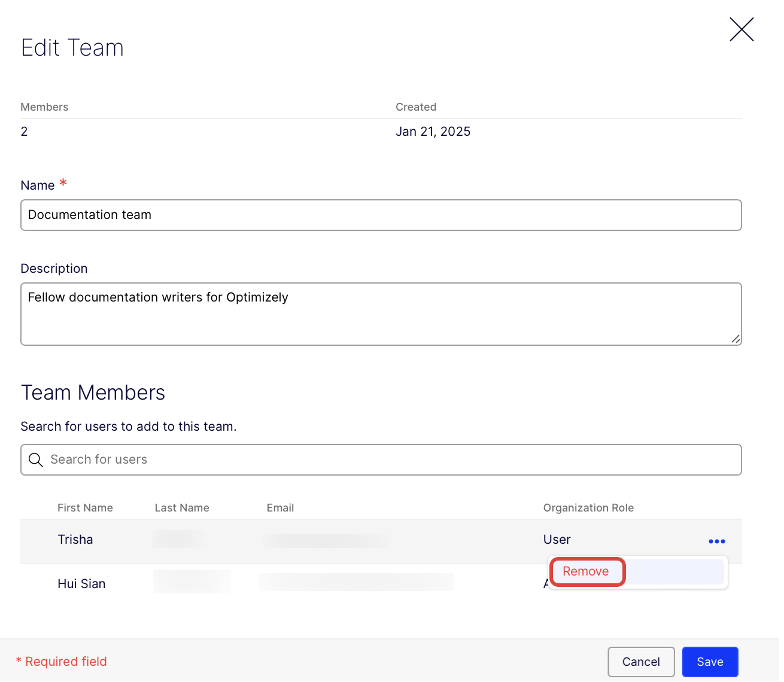Select Remove from the member menu
The width and height of the screenshot is (784, 682).
coord(586,572)
